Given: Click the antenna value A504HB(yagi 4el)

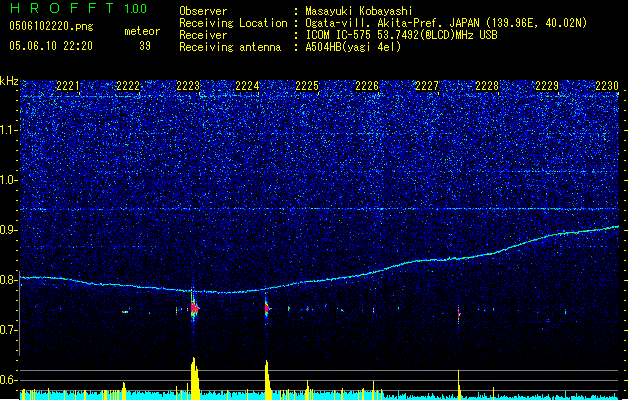Looking at the screenshot, I should click(x=353, y=47).
